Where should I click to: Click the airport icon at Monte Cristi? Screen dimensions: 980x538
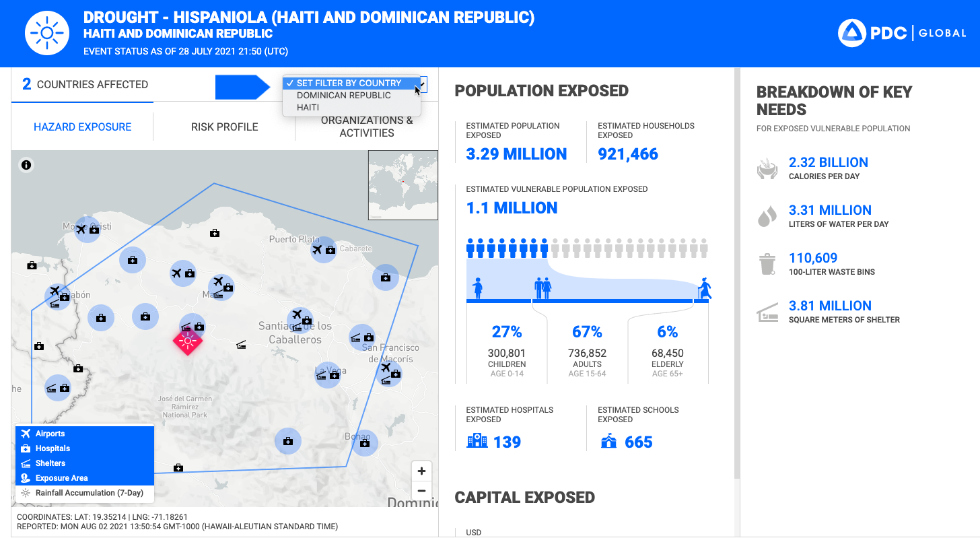pyautogui.click(x=81, y=230)
